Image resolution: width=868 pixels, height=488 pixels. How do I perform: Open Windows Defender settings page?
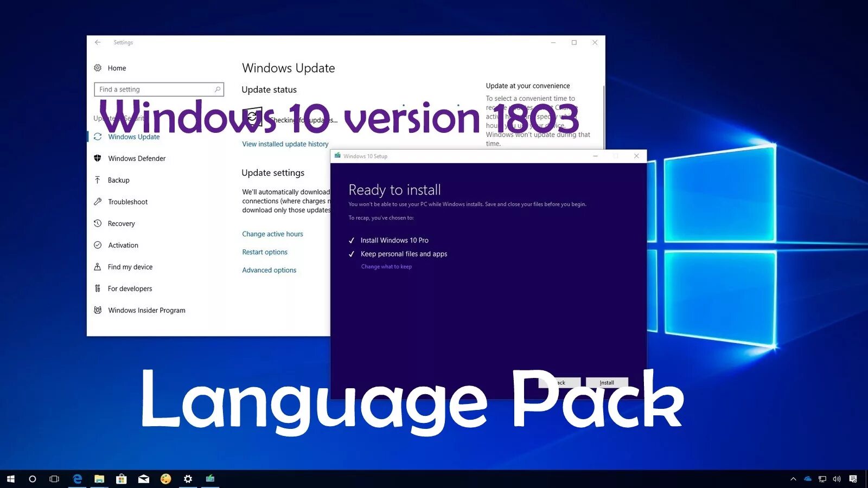[137, 158]
